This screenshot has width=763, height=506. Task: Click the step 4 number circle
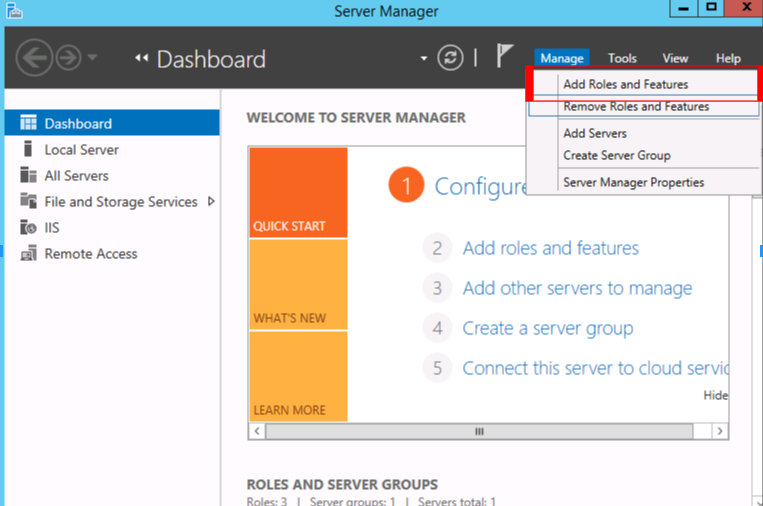(x=437, y=328)
